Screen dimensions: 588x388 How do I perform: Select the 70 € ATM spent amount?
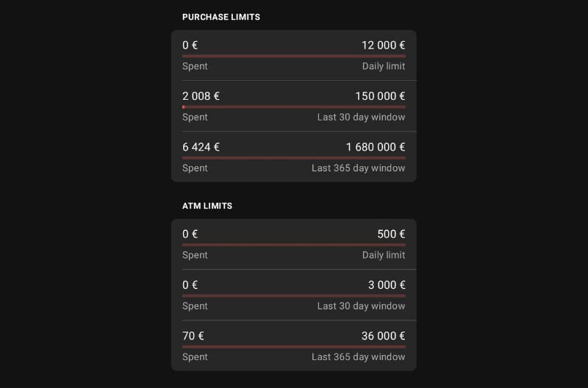coord(193,337)
